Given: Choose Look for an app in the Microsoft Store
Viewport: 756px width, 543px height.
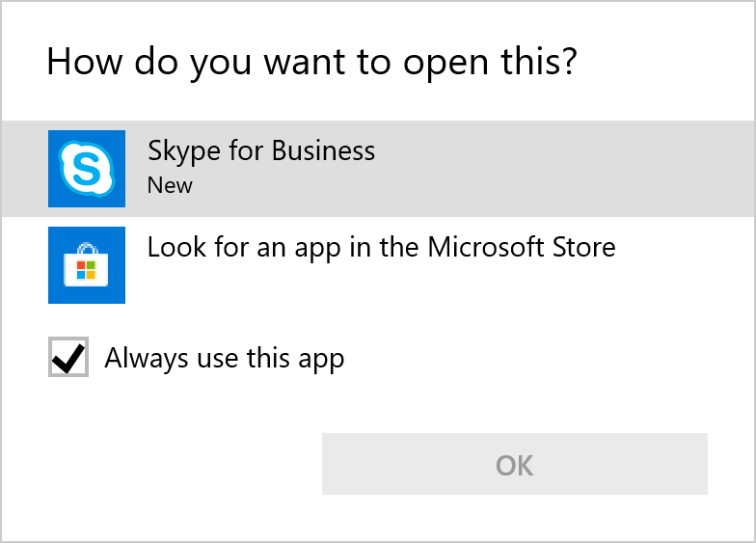Looking at the screenshot, I should pyautogui.click(x=381, y=248).
